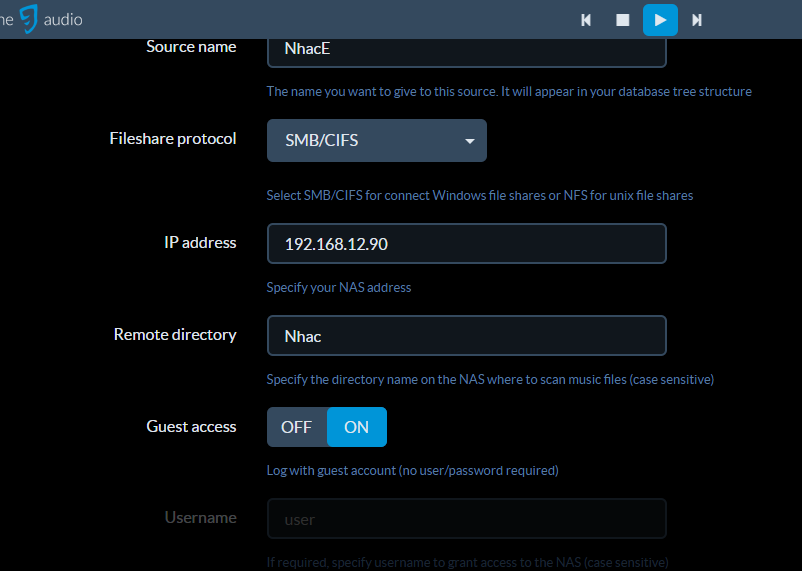This screenshot has height=571, width=802.
Task: Click the IP address label
Action: point(200,243)
